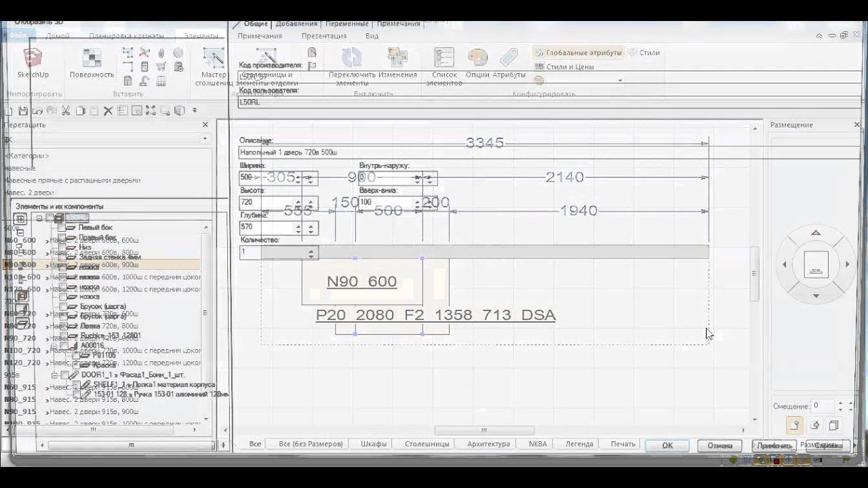The width and height of the screenshot is (868, 488).
Task: Switch to the Общие dialog tab
Action: click(x=256, y=24)
